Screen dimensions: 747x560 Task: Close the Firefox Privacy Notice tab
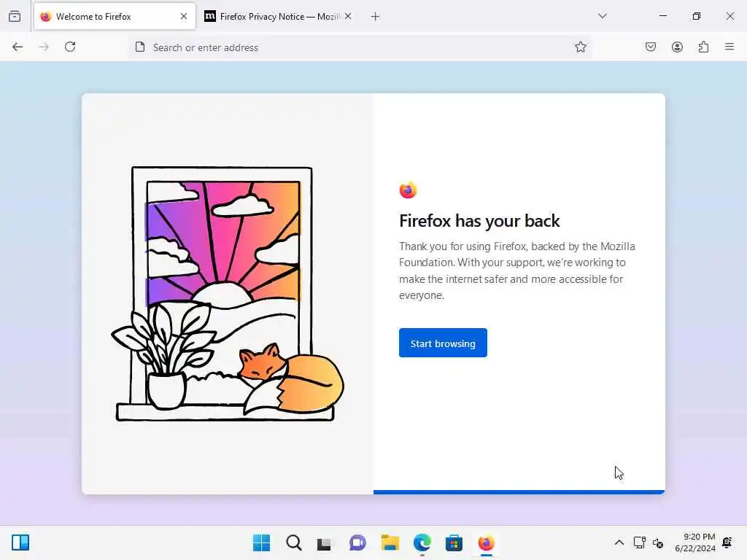[348, 17]
